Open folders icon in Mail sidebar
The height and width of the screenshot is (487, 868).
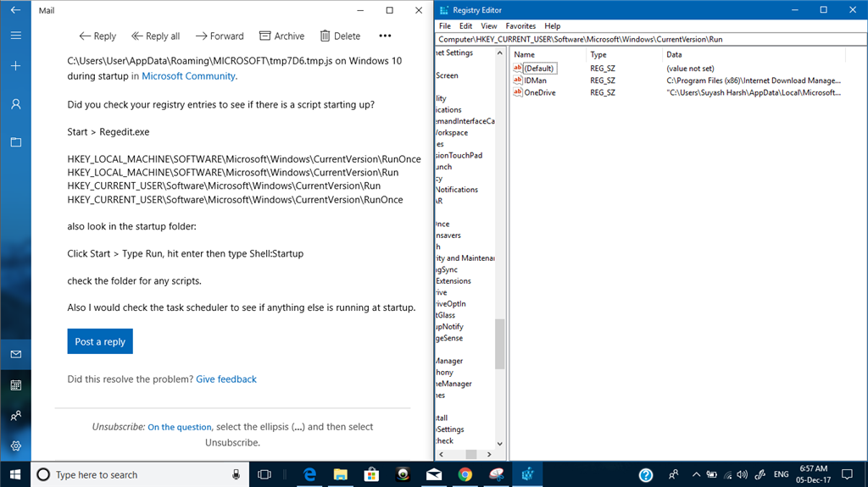(x=15, y=142)
